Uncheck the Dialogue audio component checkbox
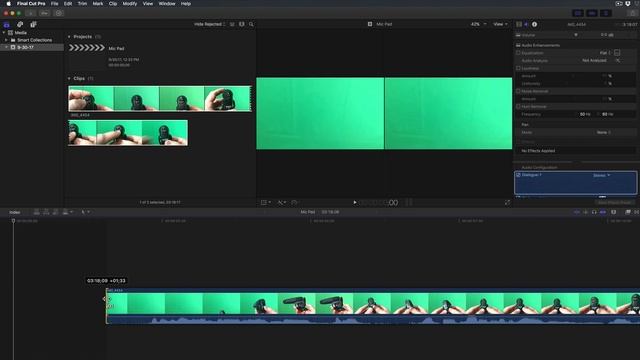640x360 pixels. point(518,175)
